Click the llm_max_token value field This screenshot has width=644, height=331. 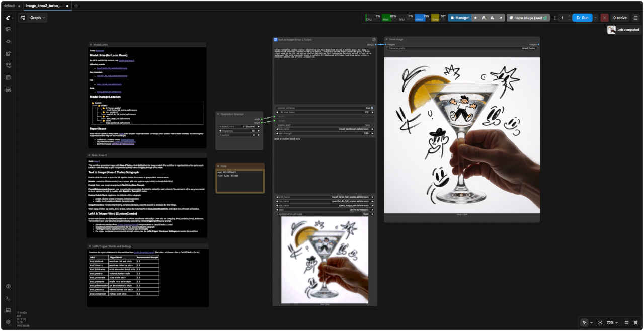tap(325, 112)
